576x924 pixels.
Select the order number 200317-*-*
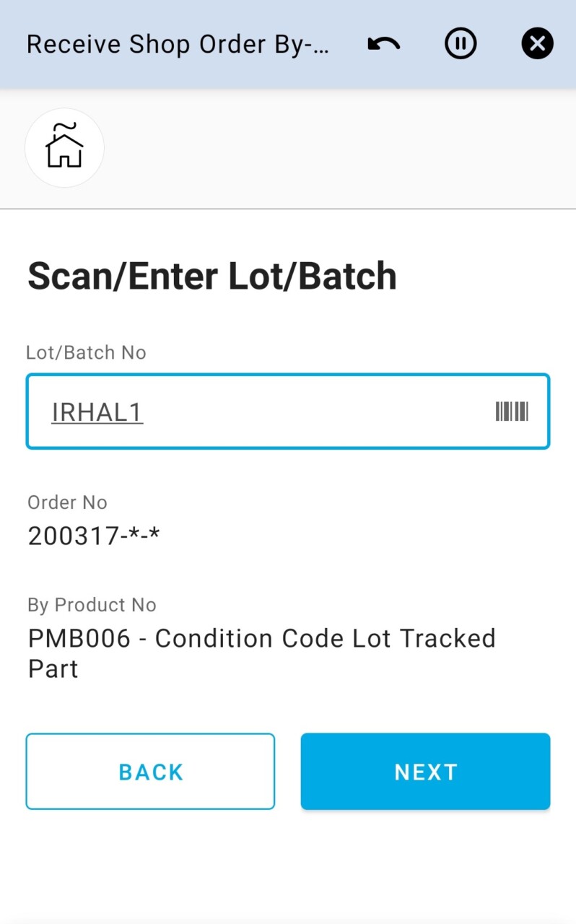94,536
